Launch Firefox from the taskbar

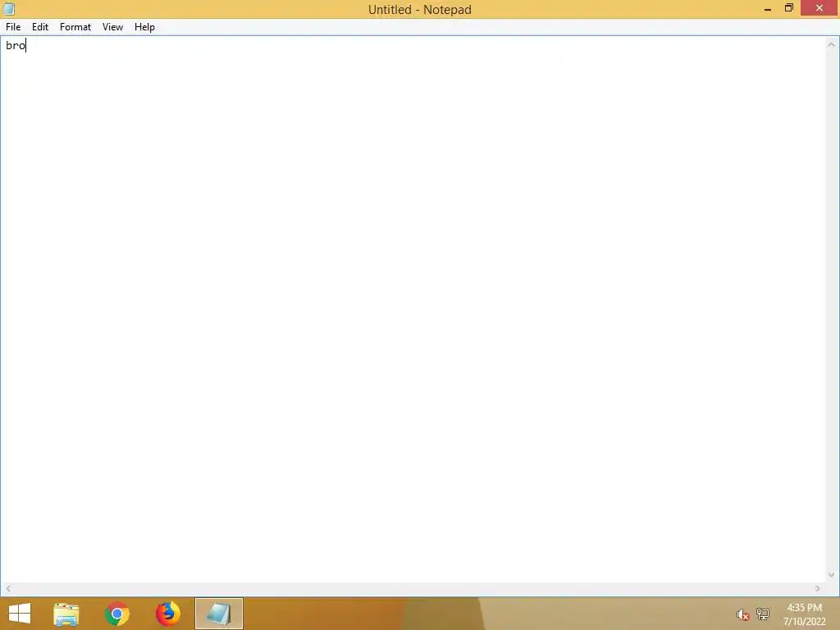(x=167, y=614)
